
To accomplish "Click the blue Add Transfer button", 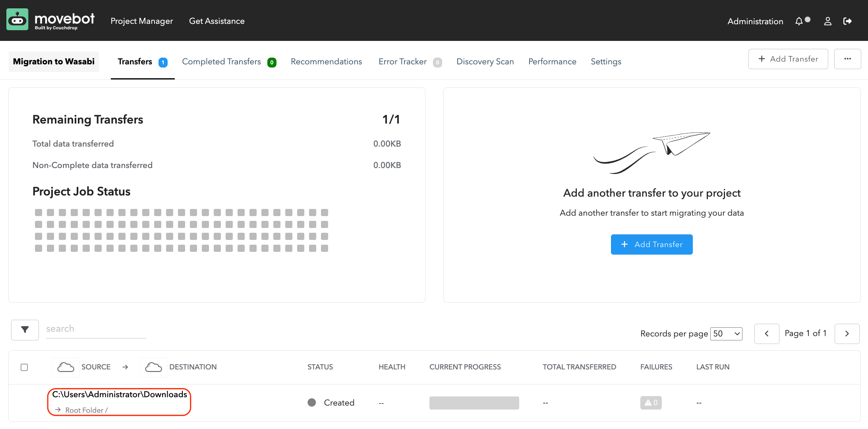I will tap(651, 244).
